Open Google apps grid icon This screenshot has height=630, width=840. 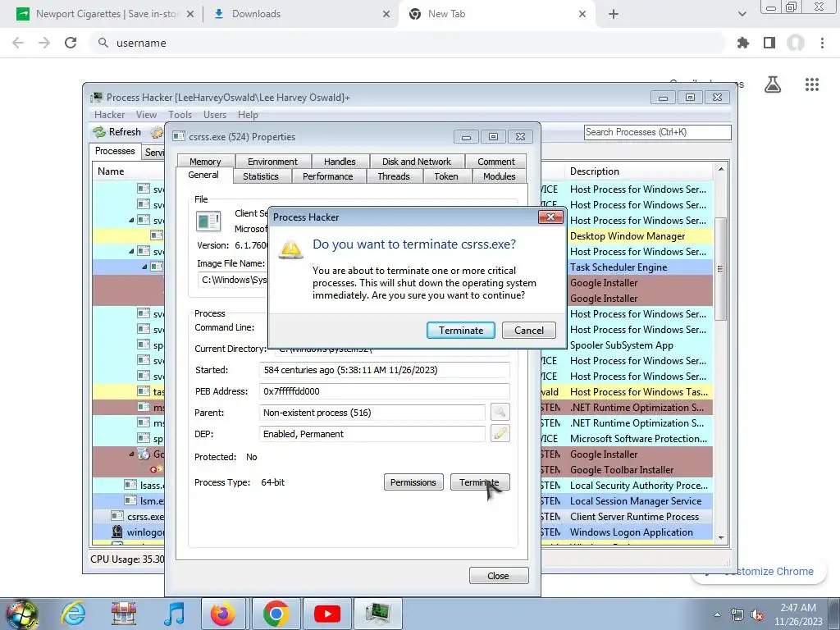click(x=812, y=84)
